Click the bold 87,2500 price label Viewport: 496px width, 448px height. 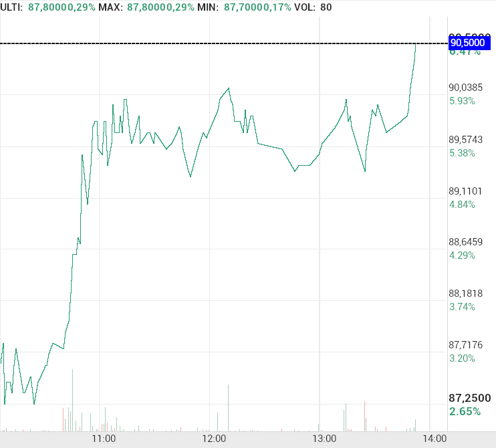coord(470,398)
